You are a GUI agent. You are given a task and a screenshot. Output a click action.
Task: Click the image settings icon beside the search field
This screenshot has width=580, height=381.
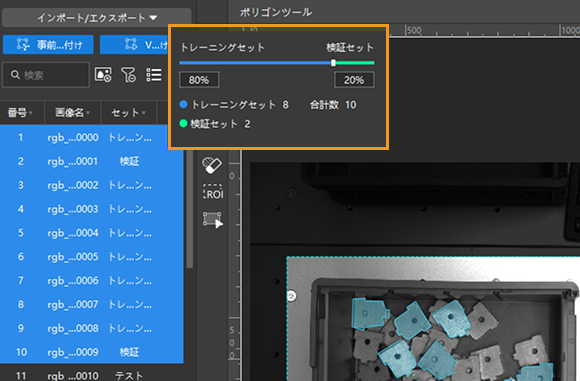(x=103, y=75)
